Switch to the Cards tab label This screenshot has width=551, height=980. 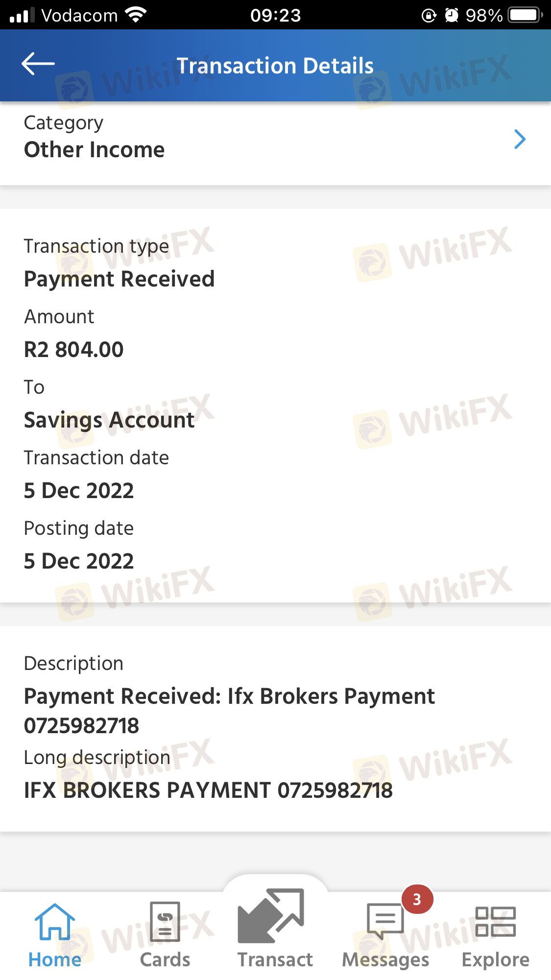(x=165, y=960)
